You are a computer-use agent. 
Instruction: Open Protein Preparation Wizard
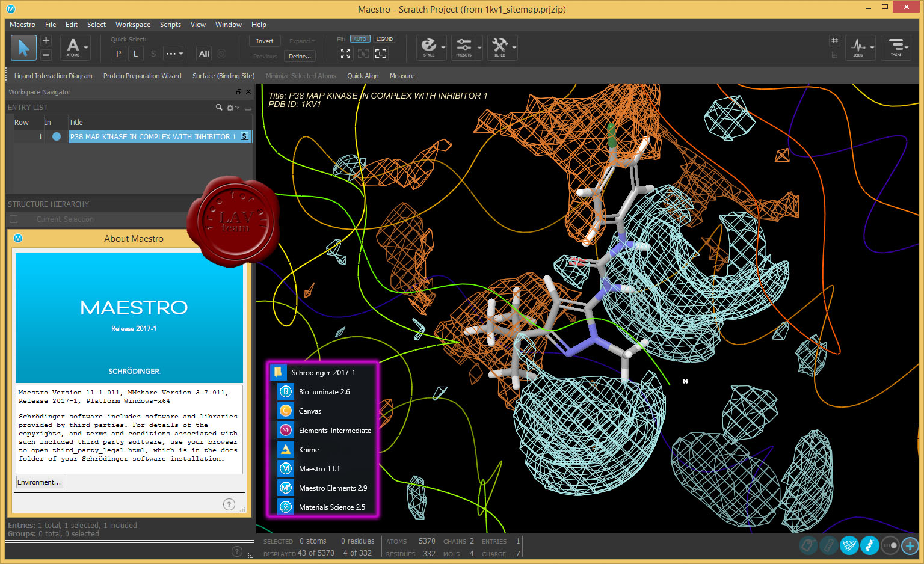142,76
